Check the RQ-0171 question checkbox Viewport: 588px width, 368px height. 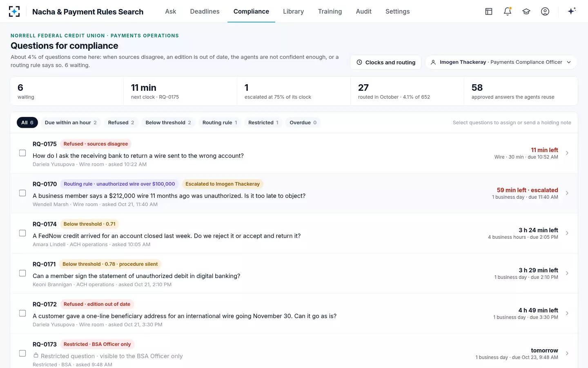pyautogui.click(x=22, y=273)
